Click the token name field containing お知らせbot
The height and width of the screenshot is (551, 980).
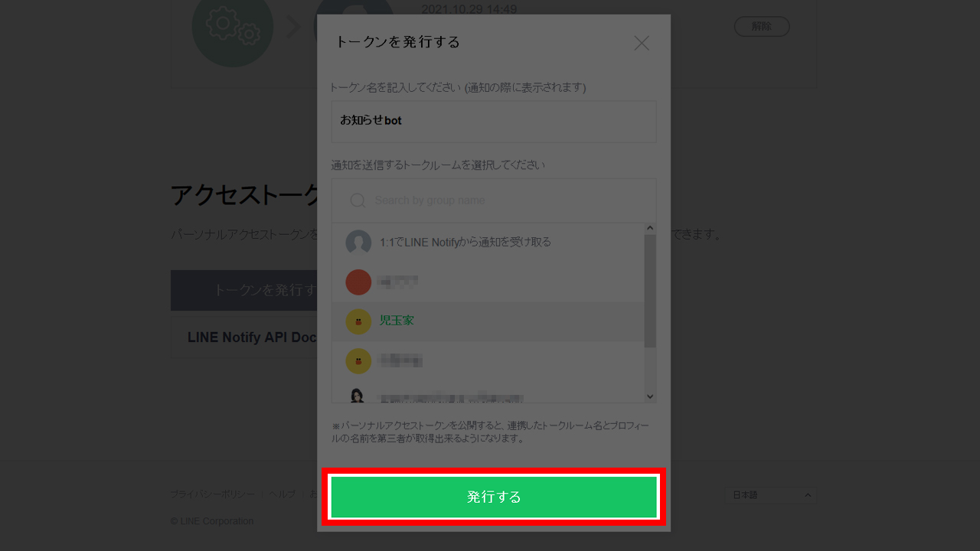pos(494,121)
